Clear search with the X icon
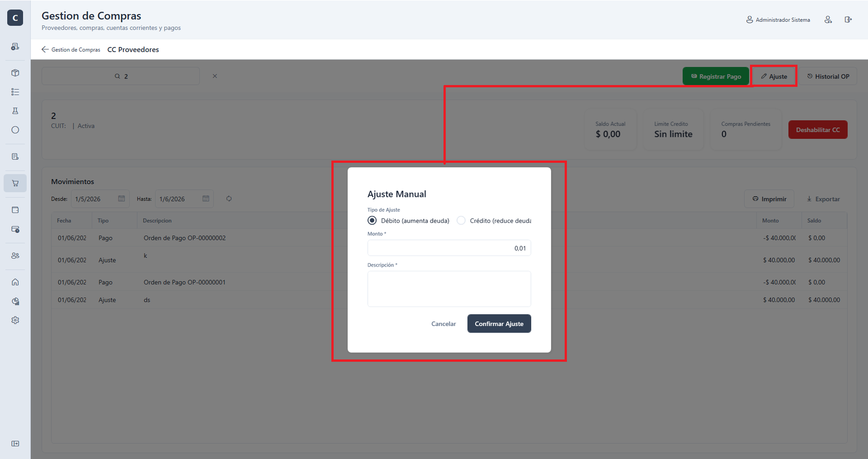 coord(215,76)
